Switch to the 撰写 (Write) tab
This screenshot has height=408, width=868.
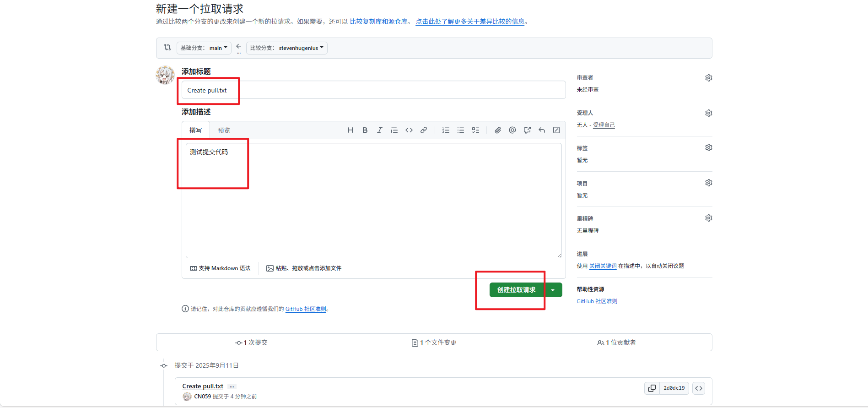point(195,131)
